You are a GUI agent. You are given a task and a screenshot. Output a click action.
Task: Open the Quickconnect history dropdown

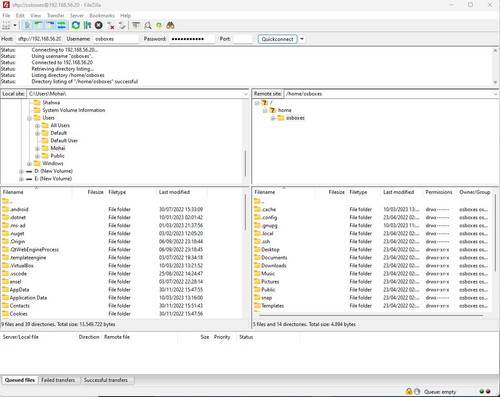click(302, 39)
